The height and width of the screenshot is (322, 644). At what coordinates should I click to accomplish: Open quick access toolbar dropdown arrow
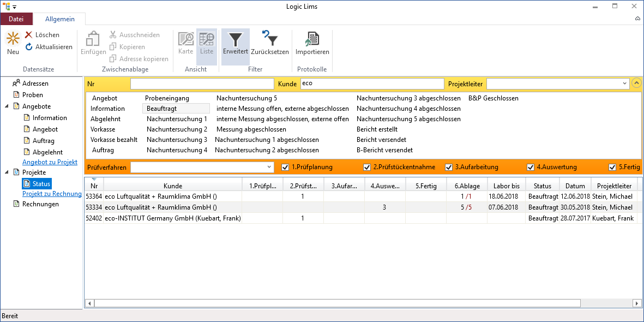15,7
